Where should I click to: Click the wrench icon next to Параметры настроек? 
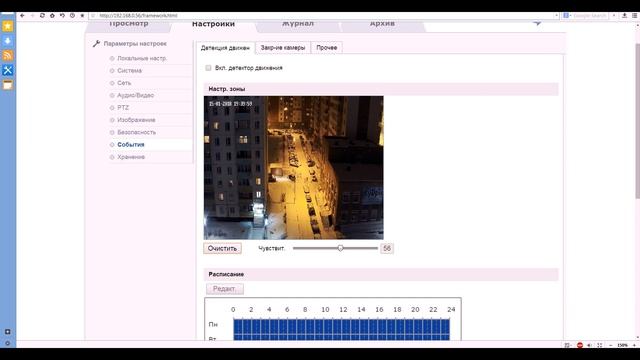(x=96, y=43)
